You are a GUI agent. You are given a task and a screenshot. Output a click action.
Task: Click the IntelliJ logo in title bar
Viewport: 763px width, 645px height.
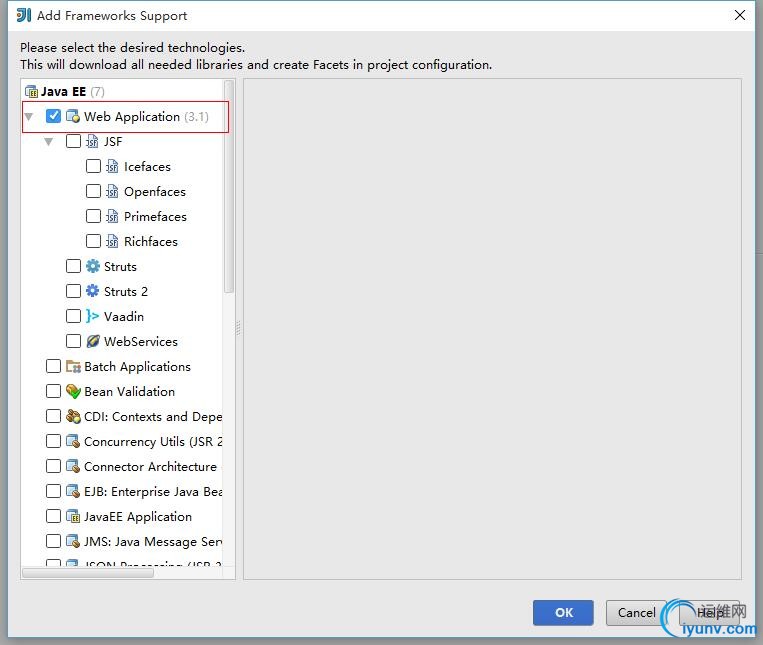point(23,16)
